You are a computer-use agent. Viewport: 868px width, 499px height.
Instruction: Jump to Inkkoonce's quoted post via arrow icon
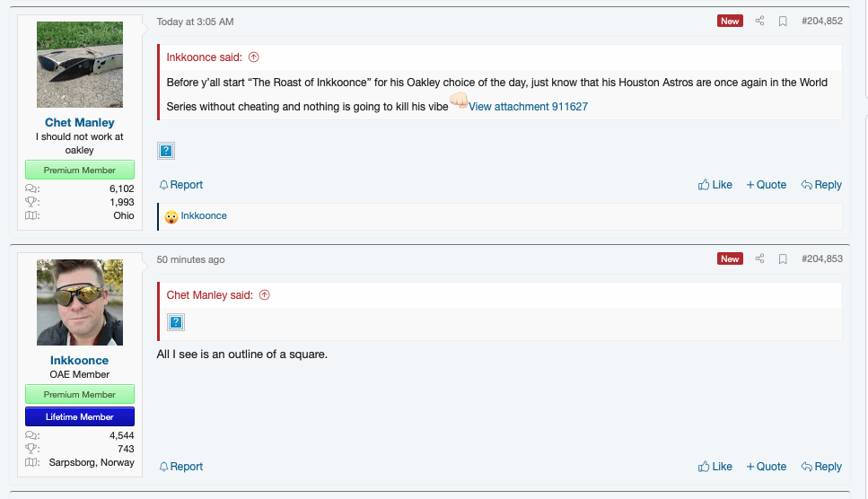pyautogui.click(x=253, y=57)
